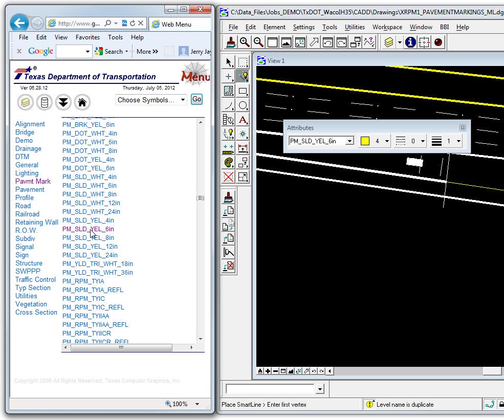The width and height of the screenshot is (504, 420).
Task: Click the Update View brush in top toolbar
Action: click(231, 42)
